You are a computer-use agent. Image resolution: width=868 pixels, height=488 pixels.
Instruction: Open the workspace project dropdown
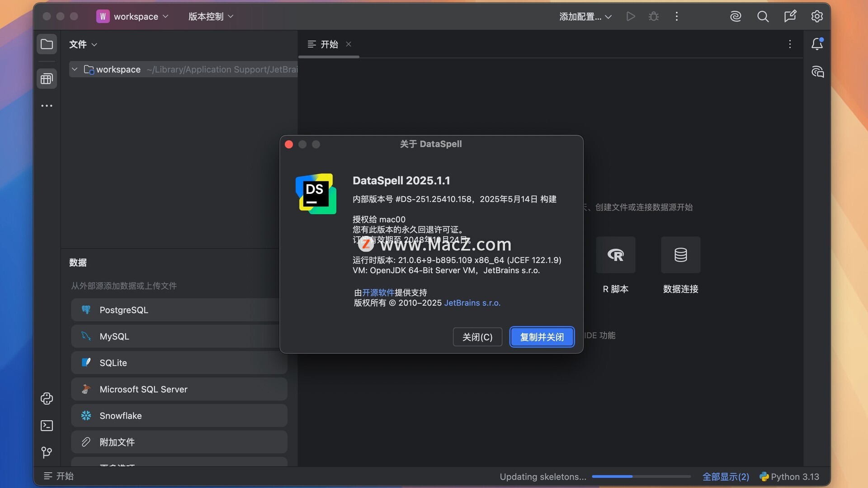point(132,17)
